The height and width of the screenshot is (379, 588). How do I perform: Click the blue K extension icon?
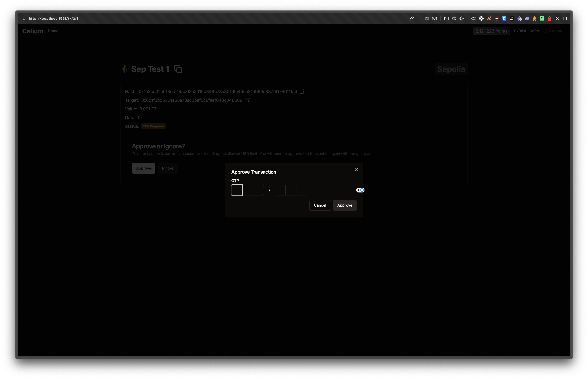pyautogui.click(x=504, y=18)
